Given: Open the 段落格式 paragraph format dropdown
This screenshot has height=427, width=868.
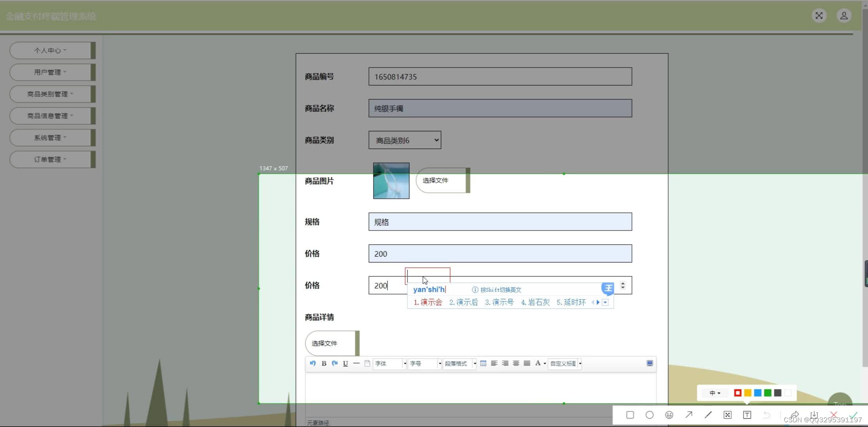Looking at the screenshot, I should (459, 363).
